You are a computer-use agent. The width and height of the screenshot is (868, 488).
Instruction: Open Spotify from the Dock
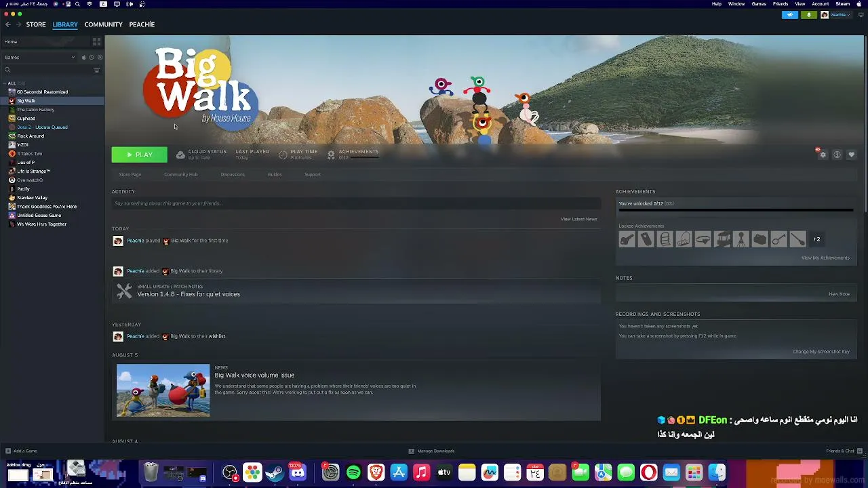353,472
